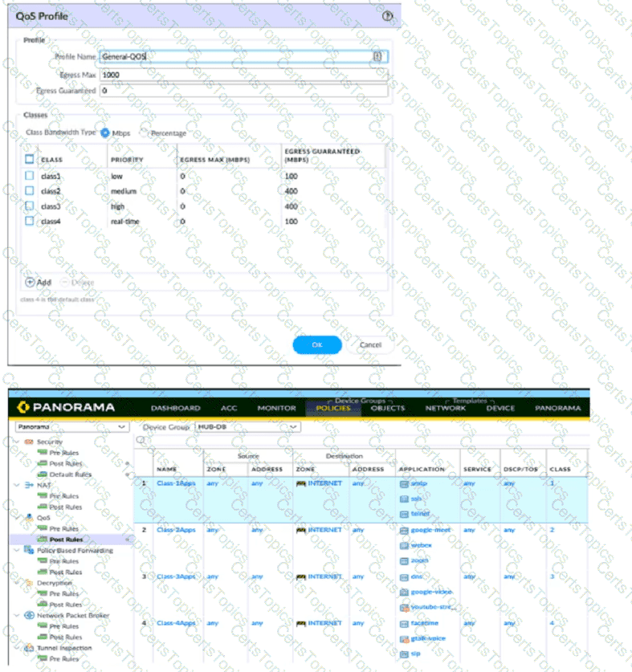
Task: Click the search icon above rules table
Action: point(140,440)
